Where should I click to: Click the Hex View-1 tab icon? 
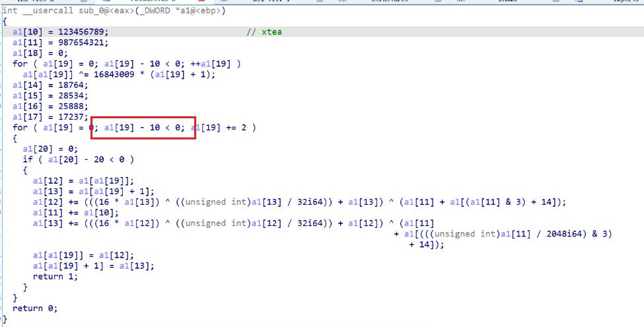(224, 1)
